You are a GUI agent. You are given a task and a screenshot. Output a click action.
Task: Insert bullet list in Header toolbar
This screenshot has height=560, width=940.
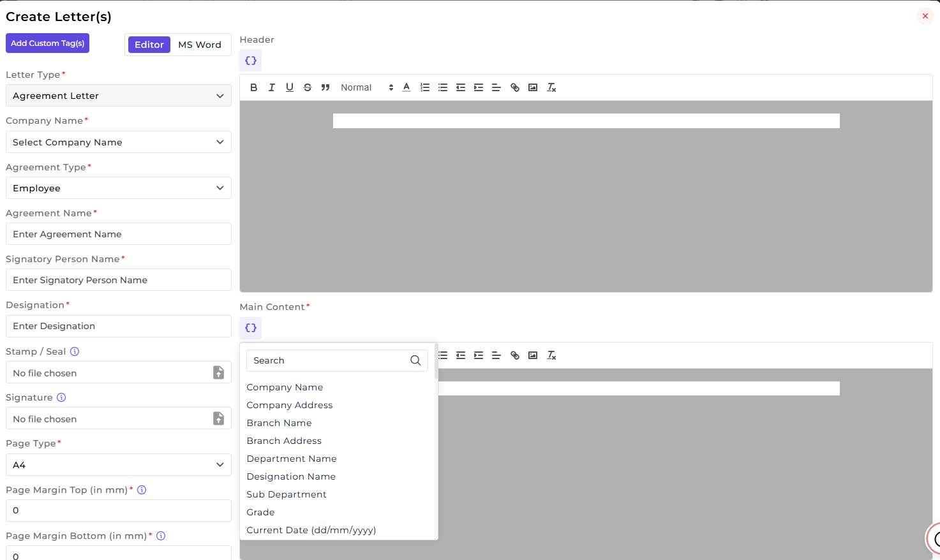[x=443, y=87]
